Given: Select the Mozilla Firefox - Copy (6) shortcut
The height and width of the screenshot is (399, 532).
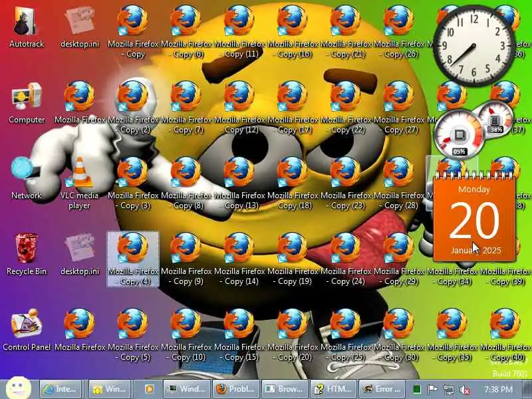Looking at the screenshot, I should pos(186,31).
